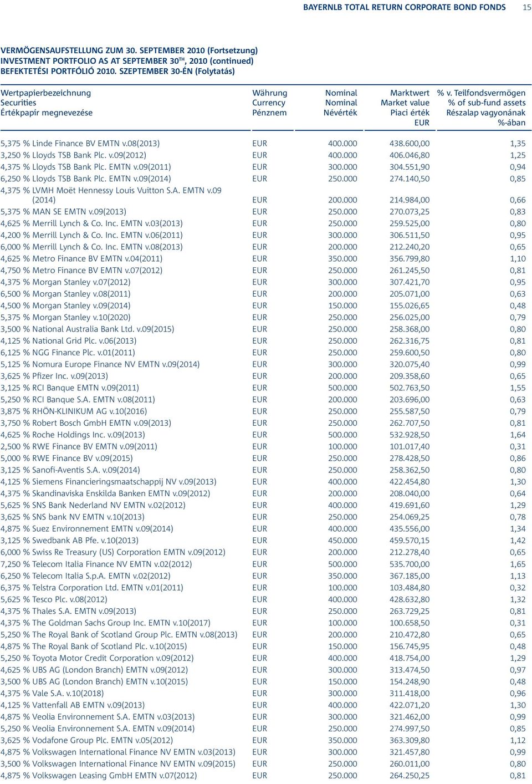
Task: Click '3,250 % Lloyds TSB Bank Plc. v.09(2012)'
Action: (73, 155)
